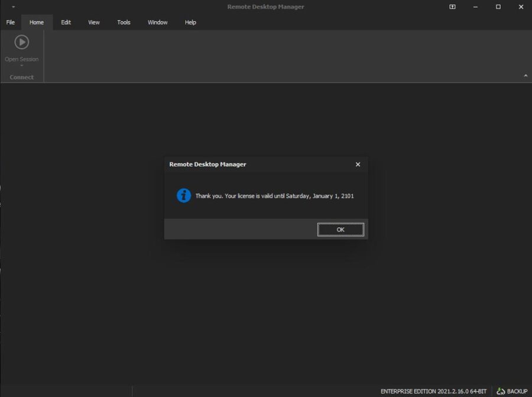532x397 pixels.
Task: Minimize the Remote Desktop Manager window
Action: (x=475, y=7)
